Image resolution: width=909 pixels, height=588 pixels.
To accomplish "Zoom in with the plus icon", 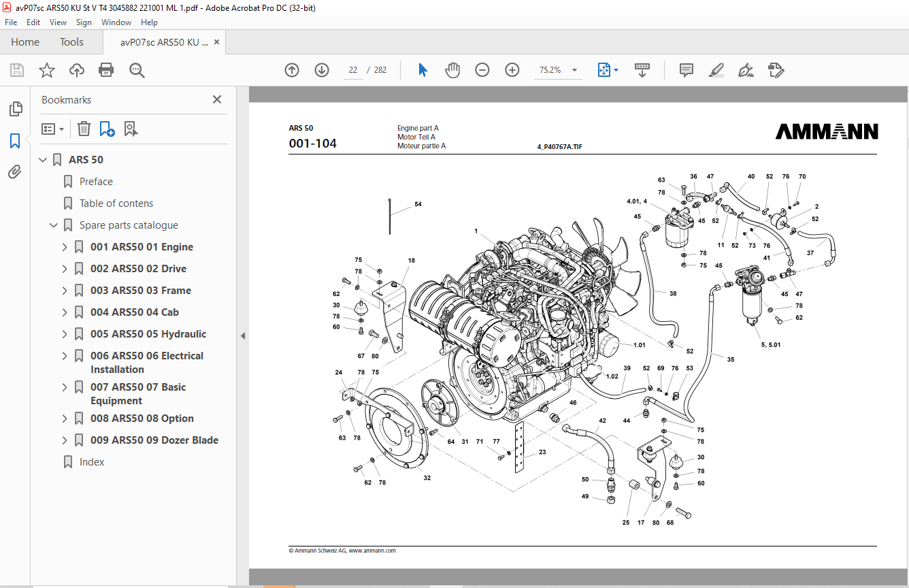I will tap(512, 70).
